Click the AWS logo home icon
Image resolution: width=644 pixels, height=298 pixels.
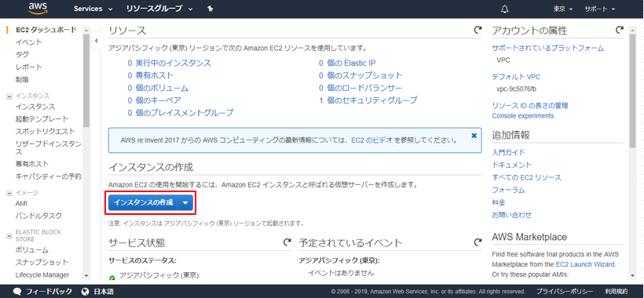tap(38, 9)
